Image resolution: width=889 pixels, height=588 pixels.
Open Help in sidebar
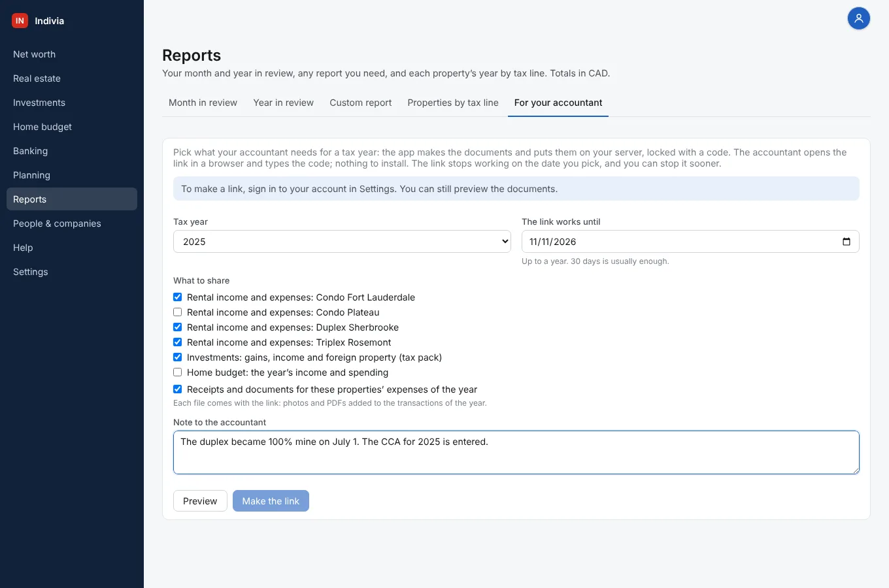[72, 248]
